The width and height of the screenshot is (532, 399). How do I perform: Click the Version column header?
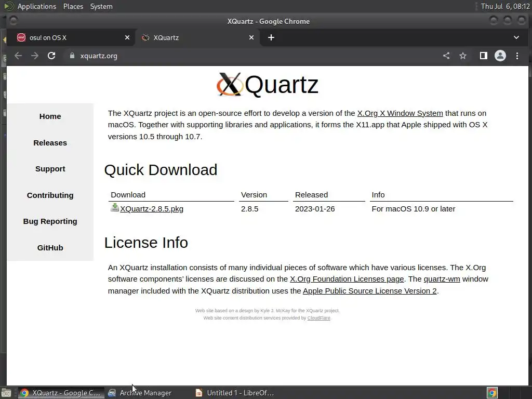click(254, 195)
